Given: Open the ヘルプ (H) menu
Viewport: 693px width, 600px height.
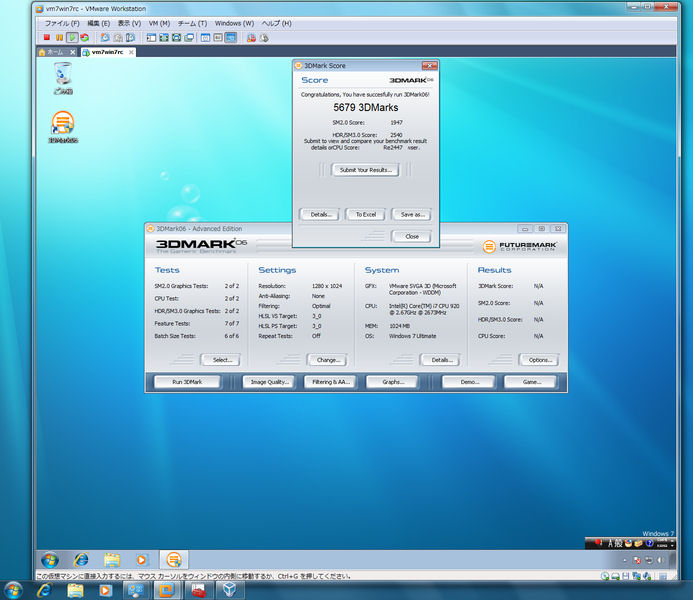Looking at the screenshot, I should [x=276, y=23].
